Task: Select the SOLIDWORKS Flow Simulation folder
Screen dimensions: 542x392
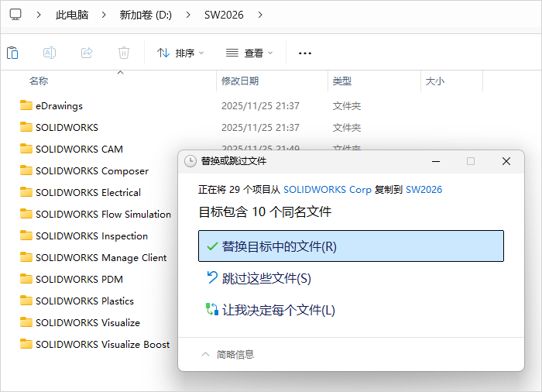Action: coord(103,214)
